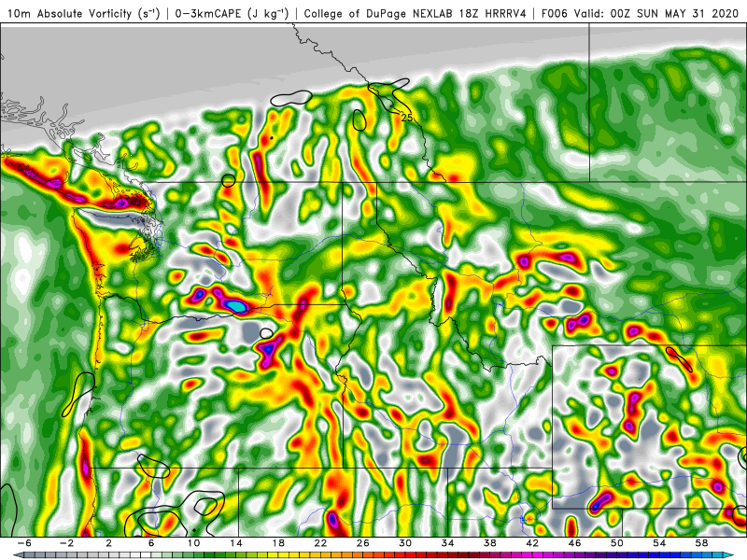Click the "6" colorbar value
The width and height of the screenshot is (747, 560).
(151, 543)
